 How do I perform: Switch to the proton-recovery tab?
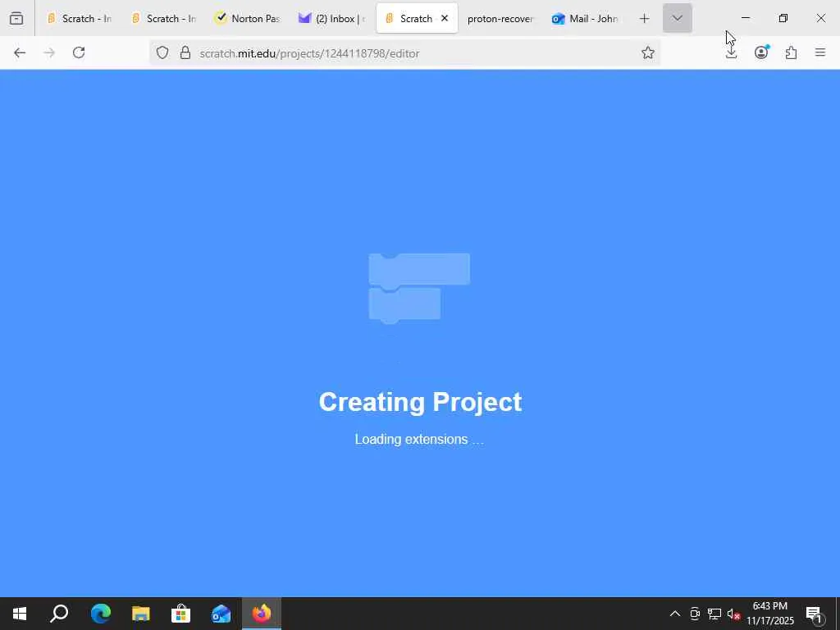(500, 18)
